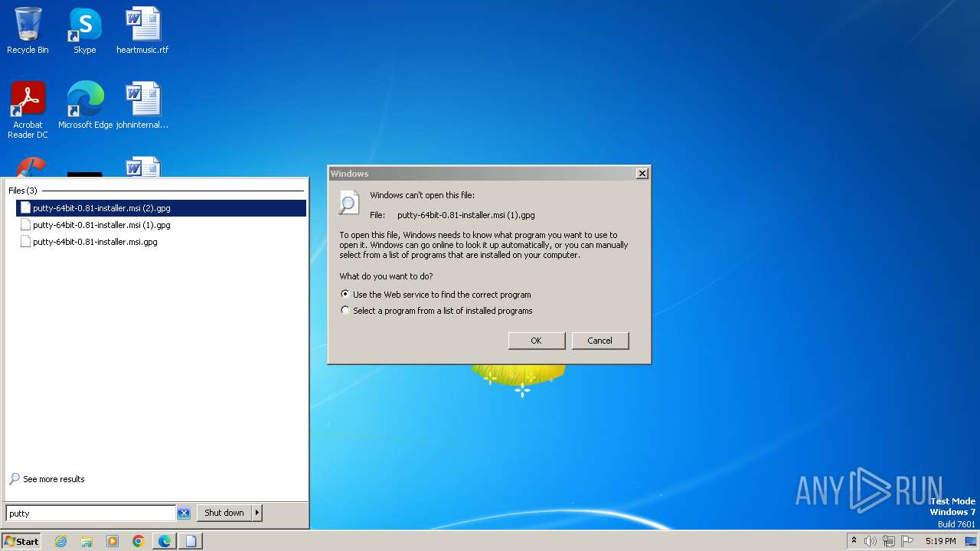Close the Windows dialog with X
The height and width of the screenshot is (551, 980).
click(x=642, y=174)
